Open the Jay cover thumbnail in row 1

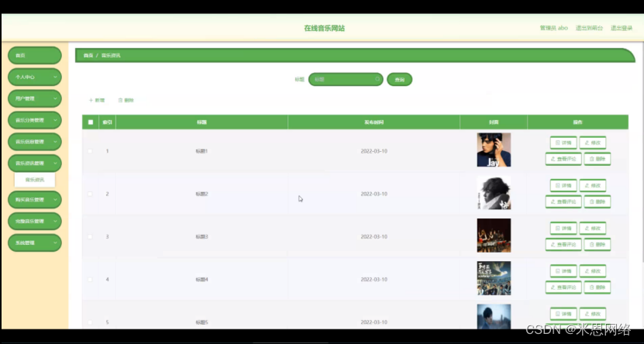click(x=494, y=150)
